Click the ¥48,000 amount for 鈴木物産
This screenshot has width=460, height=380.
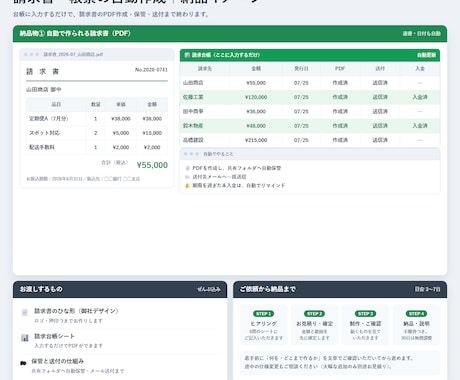coord(256,126)
